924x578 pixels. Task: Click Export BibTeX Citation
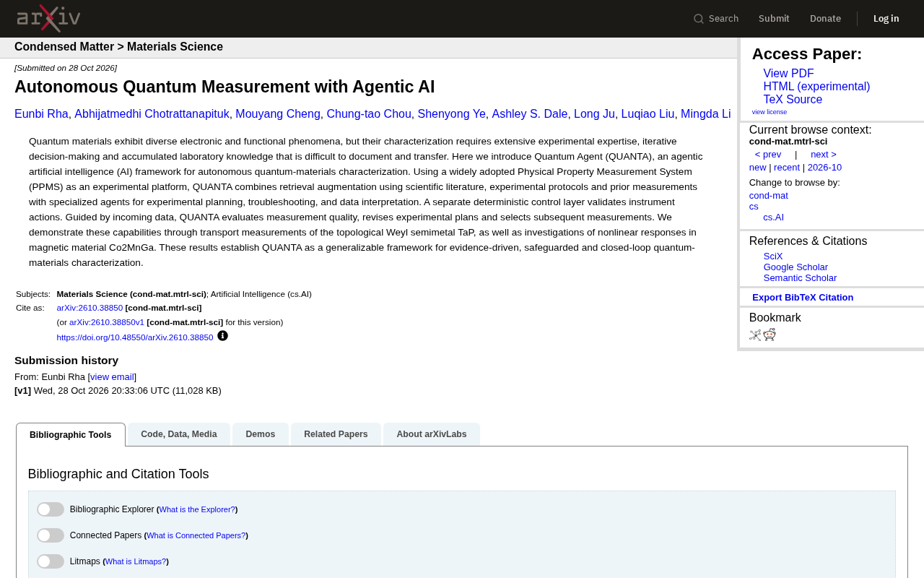tap(803, 298)
